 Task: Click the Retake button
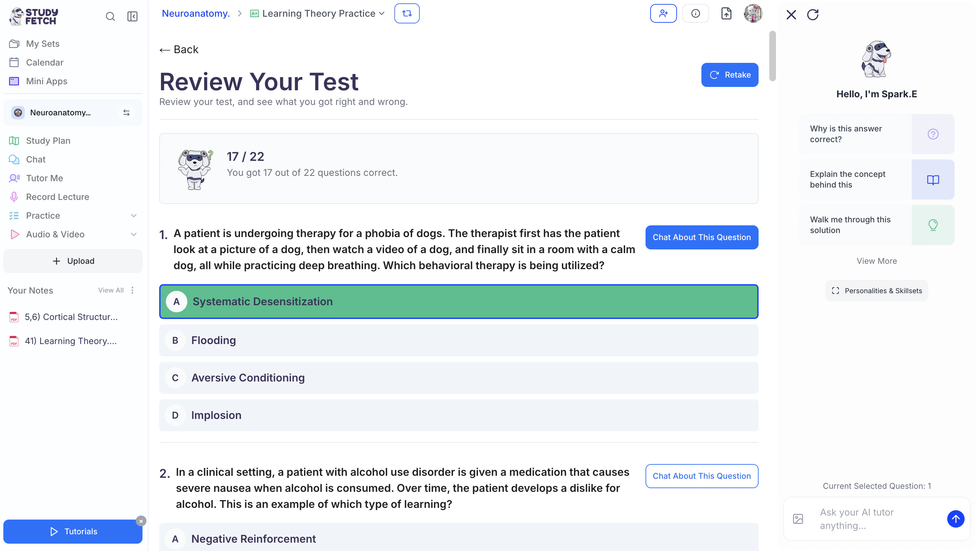[x=729, y=75]
